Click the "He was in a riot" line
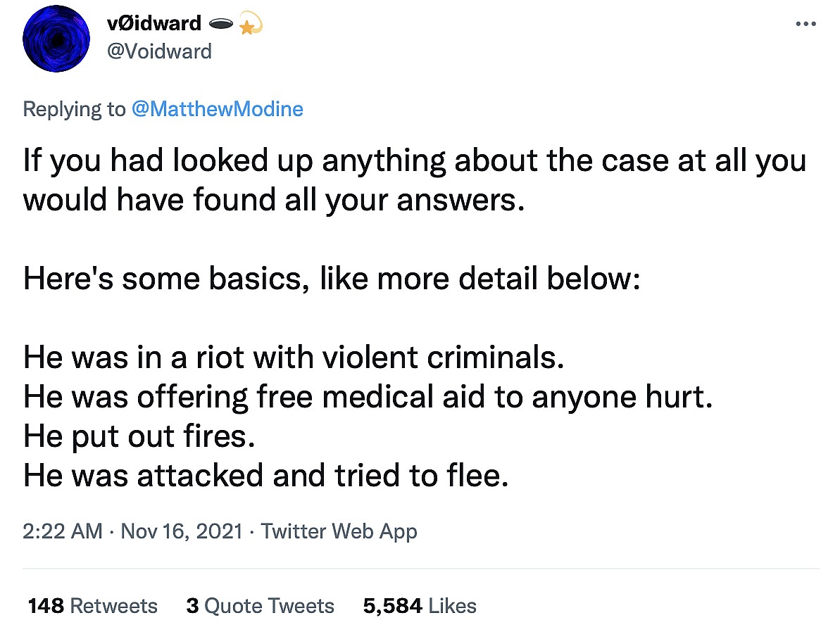This screenshot has height=639, width=840. point(294,358)
